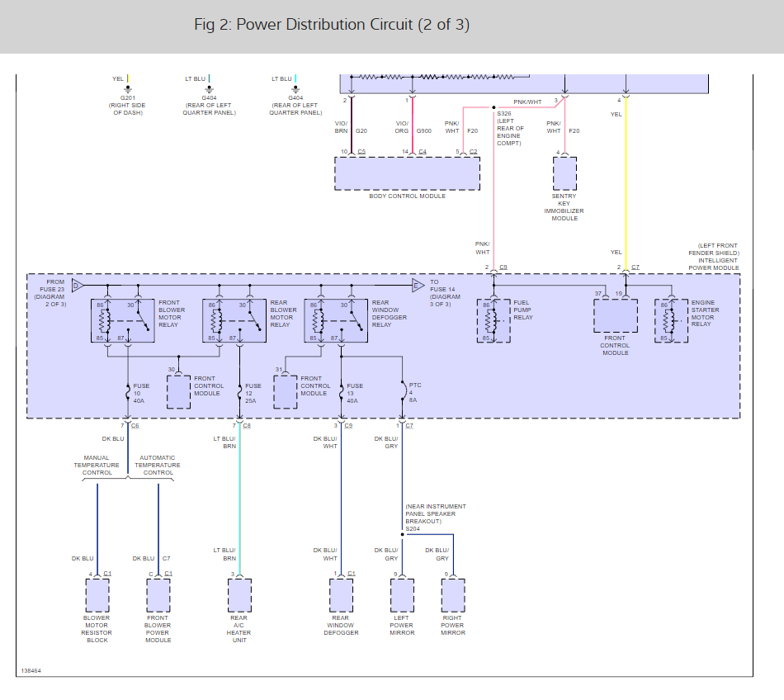
Task: Click the 'To Fuse 14' arrow E
Action: [418, 286]
